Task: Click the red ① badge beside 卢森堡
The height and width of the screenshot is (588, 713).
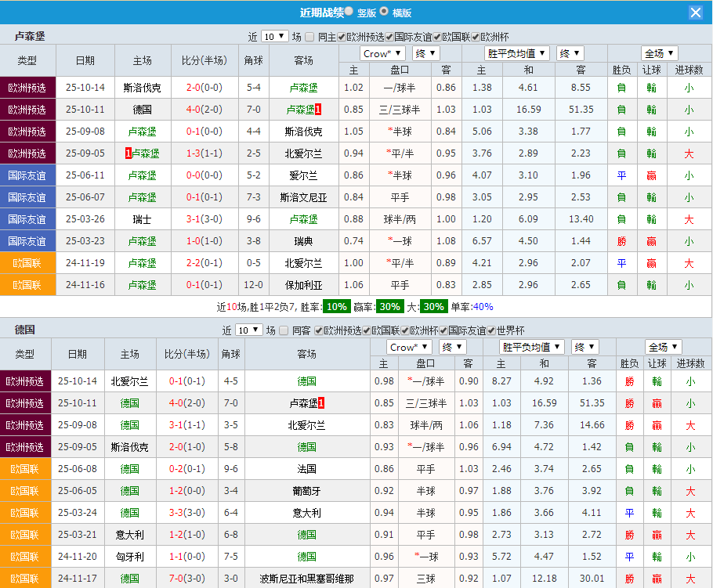Action: pyautogui.click(x=318, y=110)
